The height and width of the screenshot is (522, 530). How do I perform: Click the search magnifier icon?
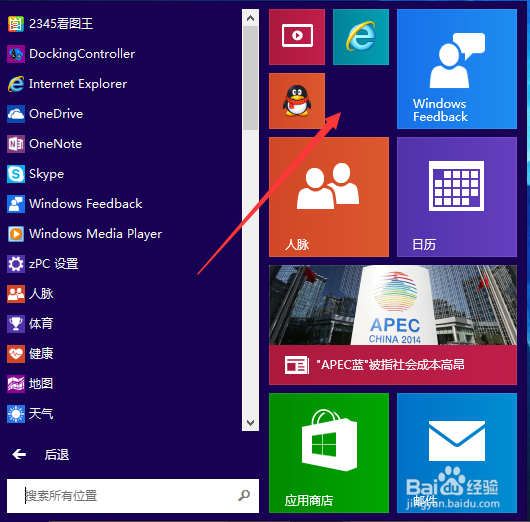(244, 495)
